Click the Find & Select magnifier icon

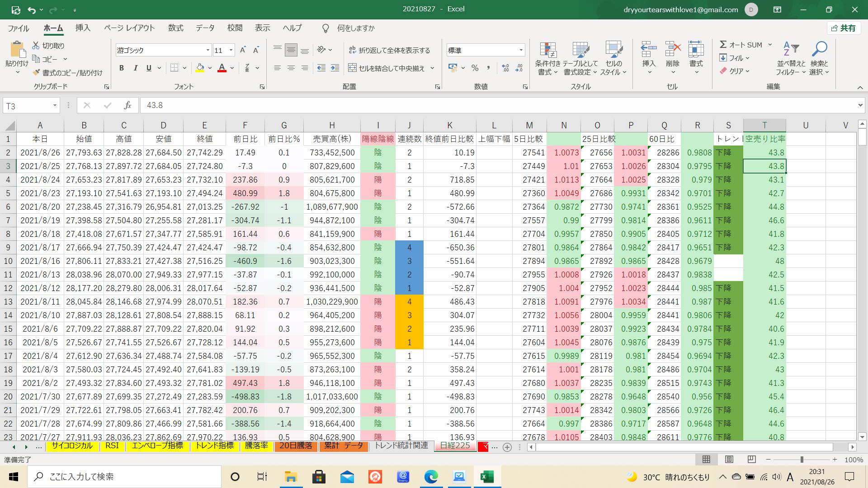pos(819,49)
